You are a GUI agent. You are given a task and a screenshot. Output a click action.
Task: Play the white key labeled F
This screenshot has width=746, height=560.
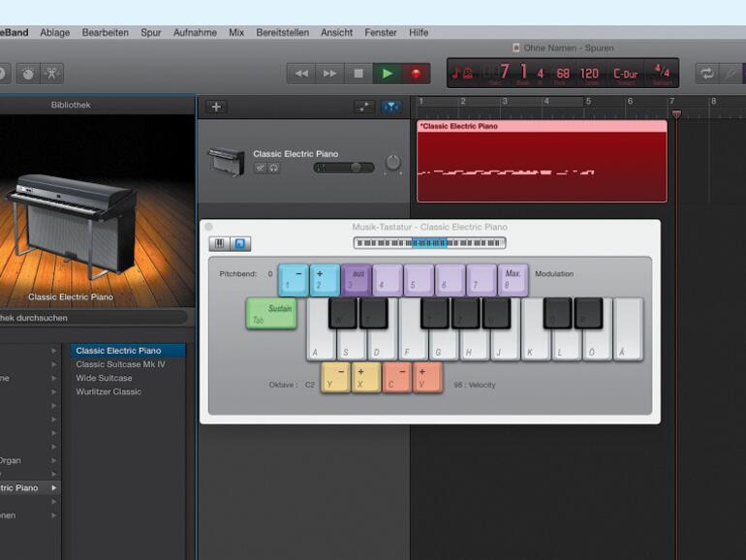pos(408,345)
